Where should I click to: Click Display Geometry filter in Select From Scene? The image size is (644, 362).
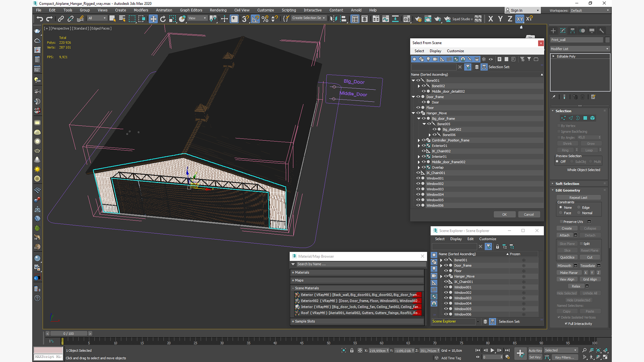(414, 59)
